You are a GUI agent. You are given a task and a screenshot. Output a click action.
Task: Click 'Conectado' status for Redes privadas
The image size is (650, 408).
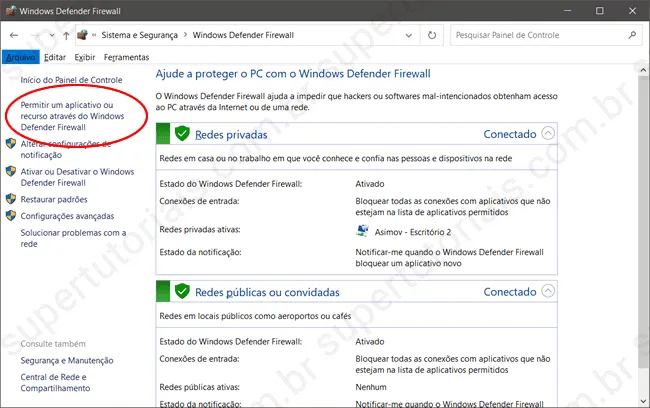click(510, 134)
